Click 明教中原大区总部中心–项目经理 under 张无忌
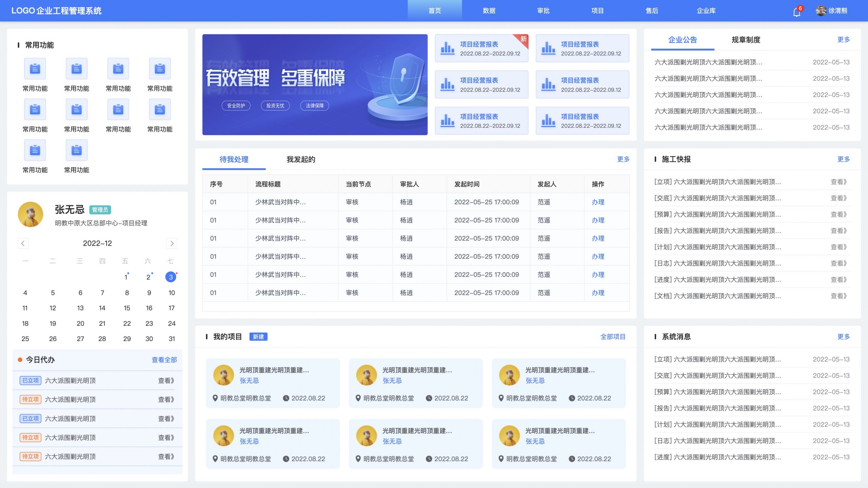The height and width of the screenshot is (488, 868). [101, 223]
